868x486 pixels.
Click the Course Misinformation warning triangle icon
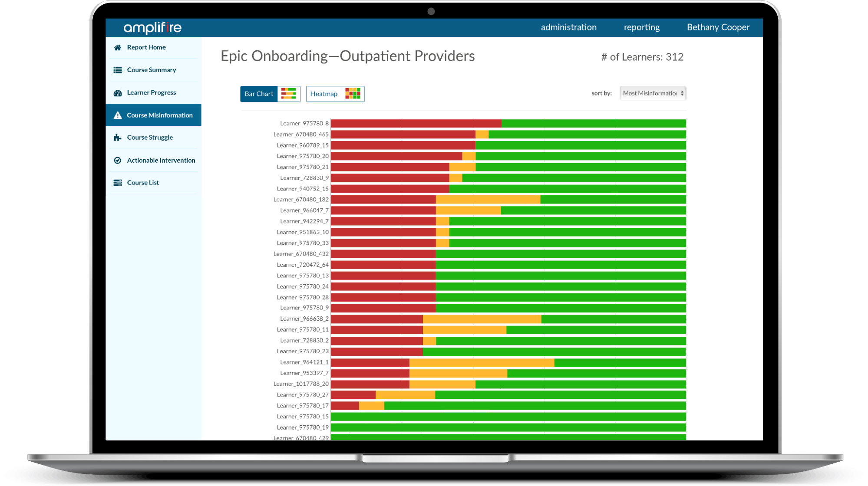pyautogui.click(x=117, y=115)
